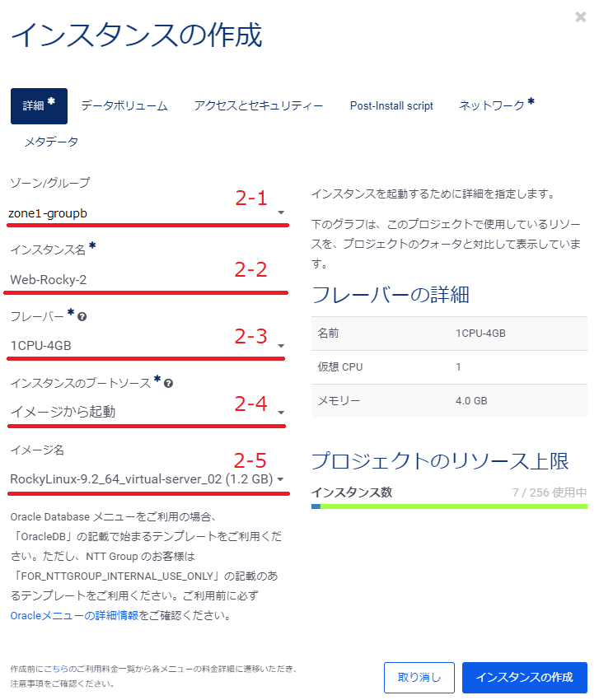Switch to the データボリューム tab
The height and width of the screenshot is (700, 599).
(124, 105)
